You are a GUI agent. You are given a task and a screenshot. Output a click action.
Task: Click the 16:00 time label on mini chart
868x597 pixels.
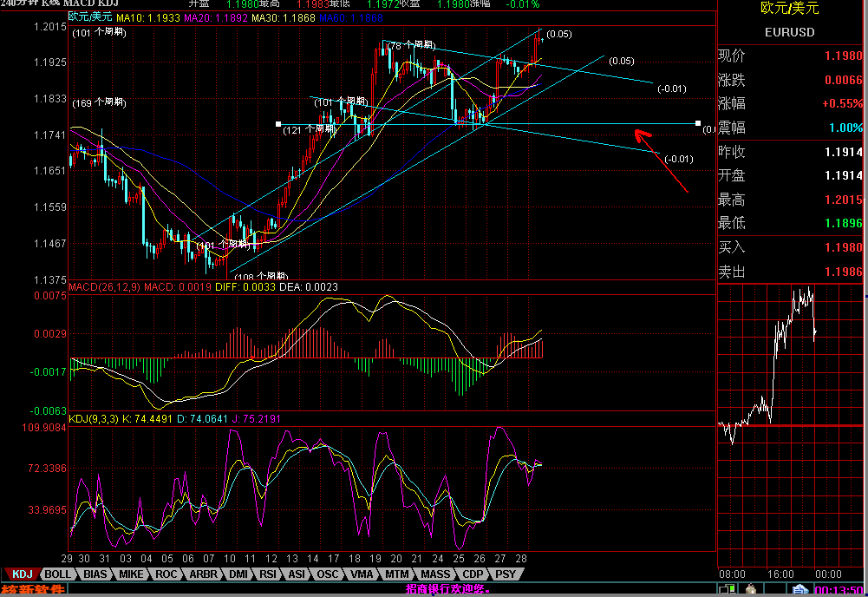(780, 574)
